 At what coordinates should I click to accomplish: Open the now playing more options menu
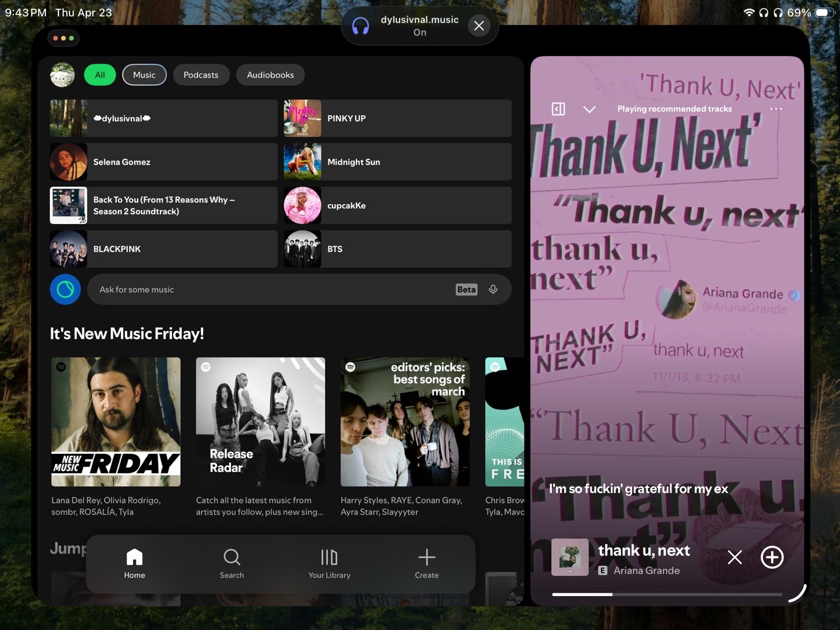click(x=776, y=109)
